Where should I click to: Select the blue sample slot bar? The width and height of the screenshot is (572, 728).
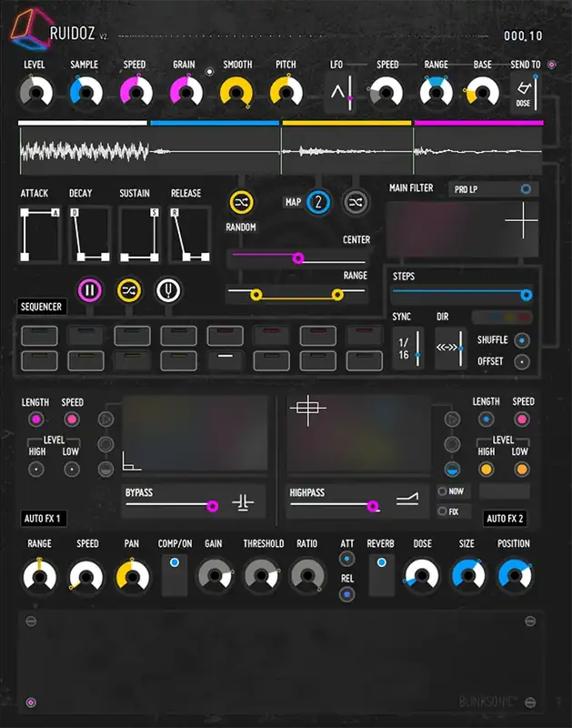pyautogui.click(x=215, y=123)
